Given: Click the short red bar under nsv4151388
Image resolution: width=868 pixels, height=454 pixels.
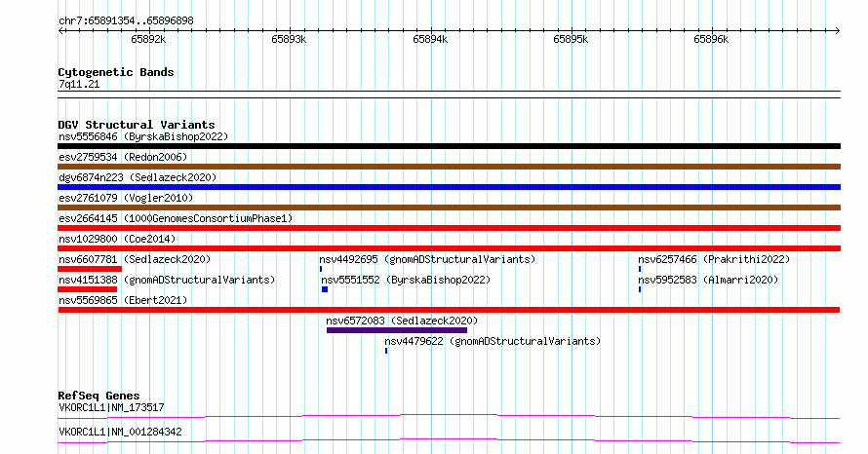Looking at the screenshot, I should point(88,289).
